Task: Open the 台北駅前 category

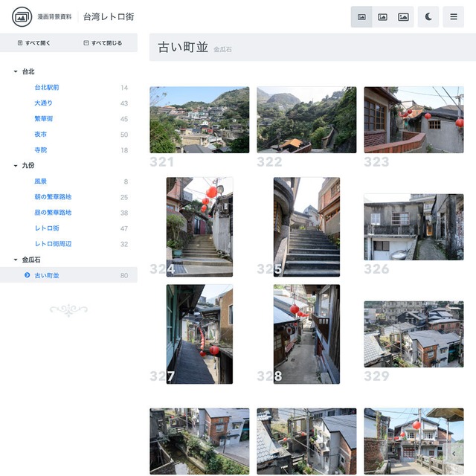Action: point(46,88)
